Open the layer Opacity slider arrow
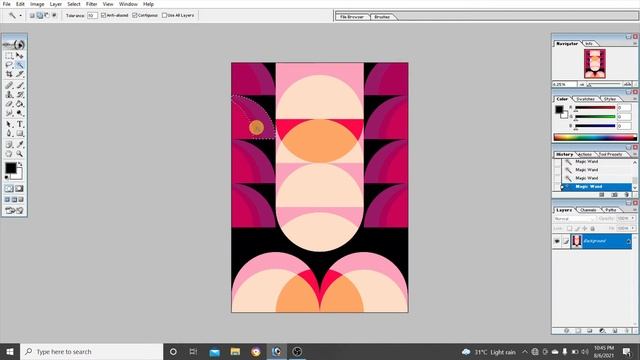 tap(633, 218)
